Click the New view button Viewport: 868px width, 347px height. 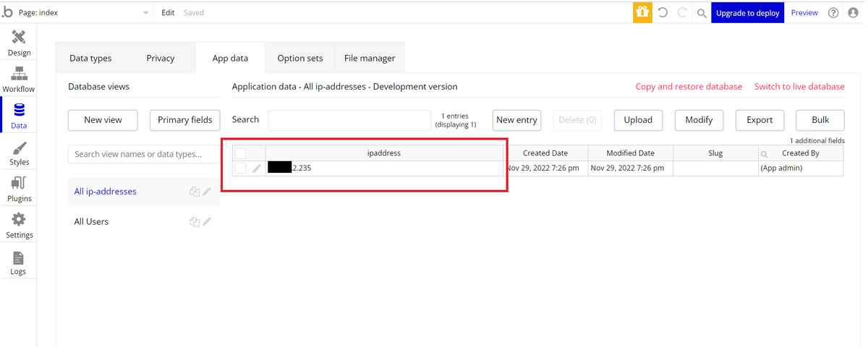(x=103, y=120)
